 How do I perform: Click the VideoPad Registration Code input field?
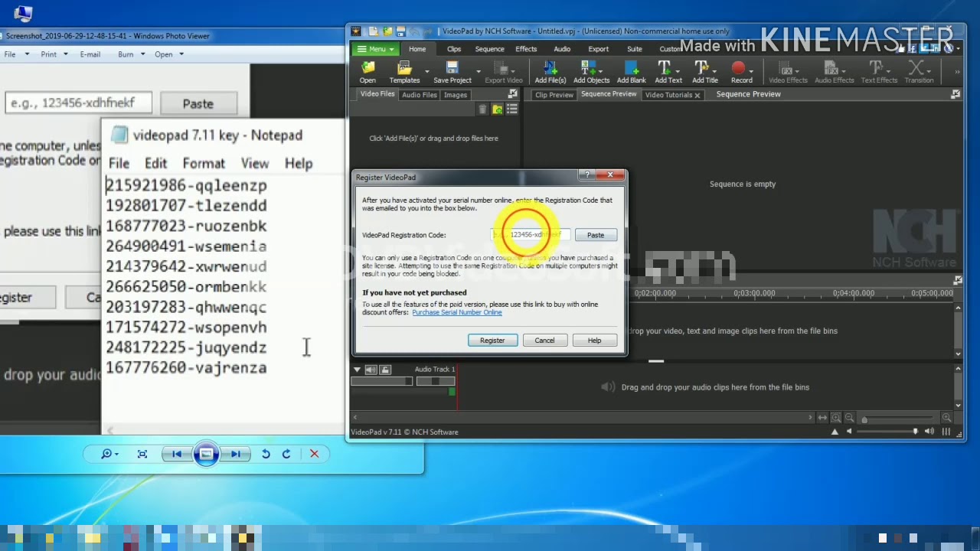(530, 235)
